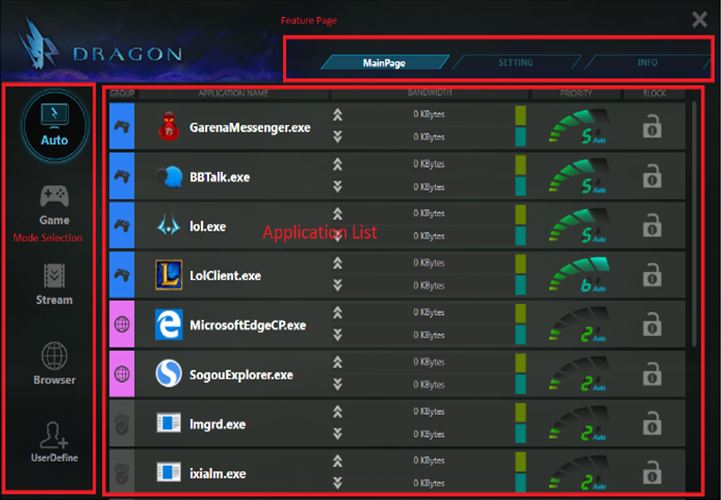Adjust the priority gauge for LolClient.exe

click(x=577, y=275)
